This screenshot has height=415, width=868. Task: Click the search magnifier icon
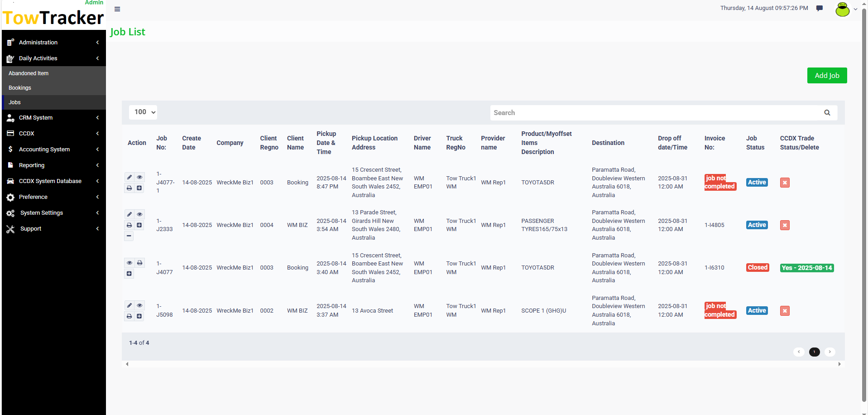827,112
